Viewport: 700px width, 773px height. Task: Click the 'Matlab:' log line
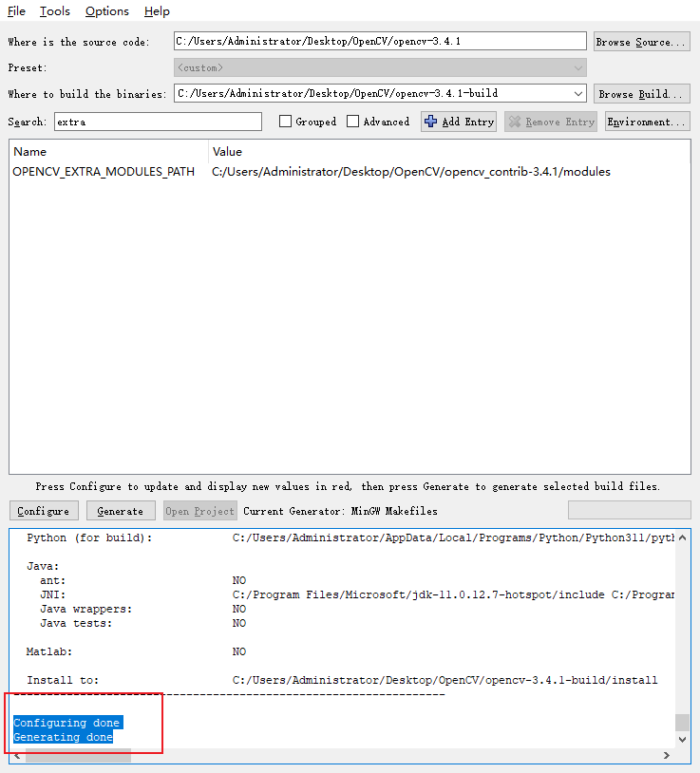click(x=136, y=651)
